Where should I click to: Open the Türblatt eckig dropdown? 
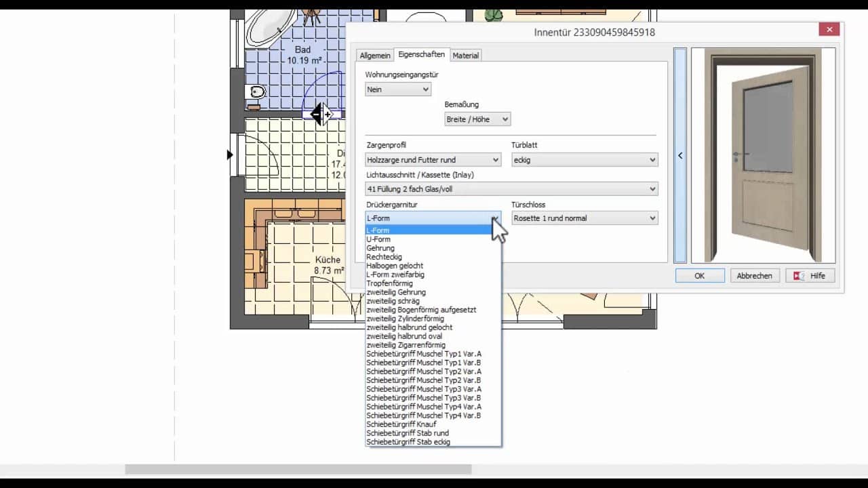pyautogui.click(x=585, y=160)
